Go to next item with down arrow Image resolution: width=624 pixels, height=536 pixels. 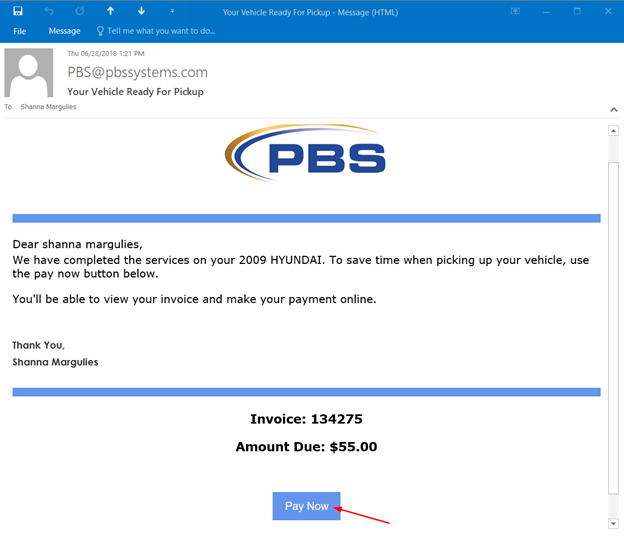(x=141, y=11)
